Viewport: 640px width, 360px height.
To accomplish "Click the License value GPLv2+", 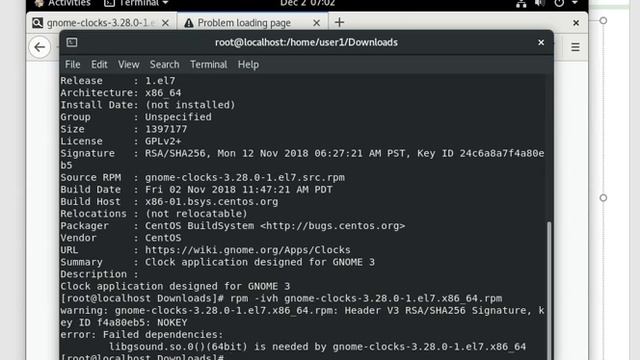I will (163, 141).
